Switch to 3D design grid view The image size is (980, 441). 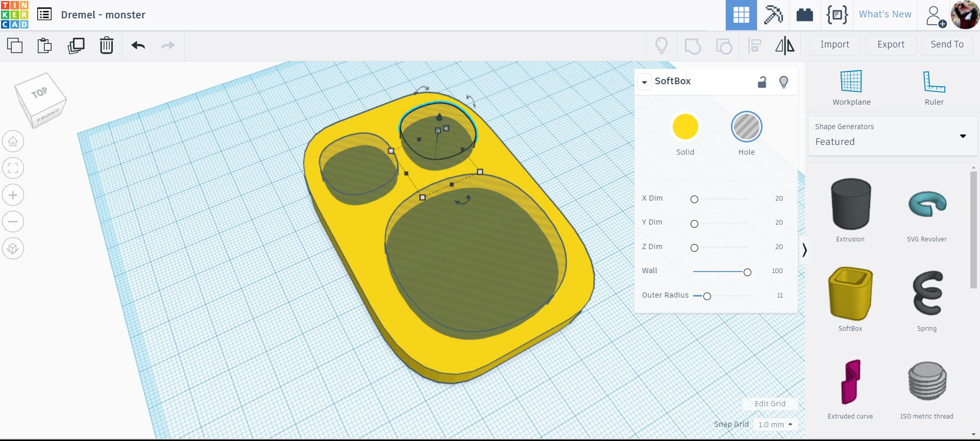click(x=741, y=15)
